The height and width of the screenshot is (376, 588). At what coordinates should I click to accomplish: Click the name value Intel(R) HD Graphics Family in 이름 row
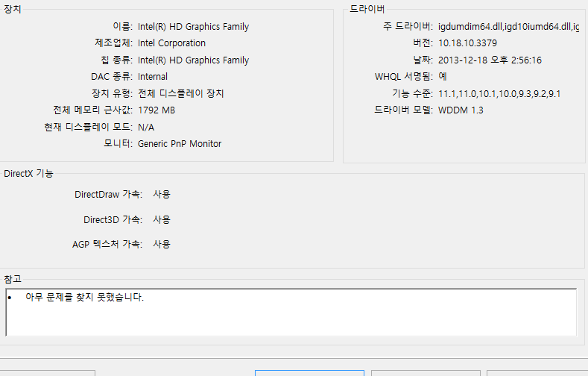(x=193, y=27)
